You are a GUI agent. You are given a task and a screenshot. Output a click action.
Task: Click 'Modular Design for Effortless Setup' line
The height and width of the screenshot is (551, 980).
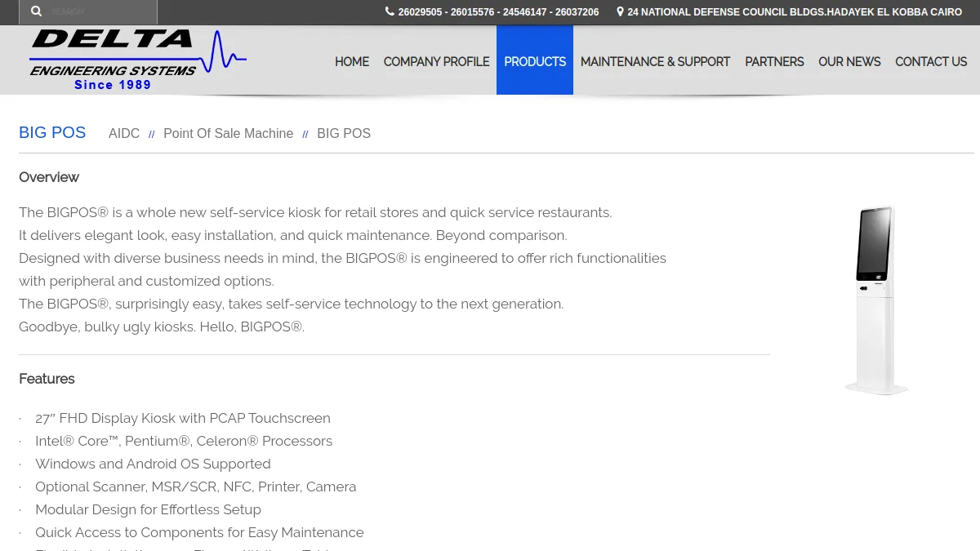click(148, 509)
